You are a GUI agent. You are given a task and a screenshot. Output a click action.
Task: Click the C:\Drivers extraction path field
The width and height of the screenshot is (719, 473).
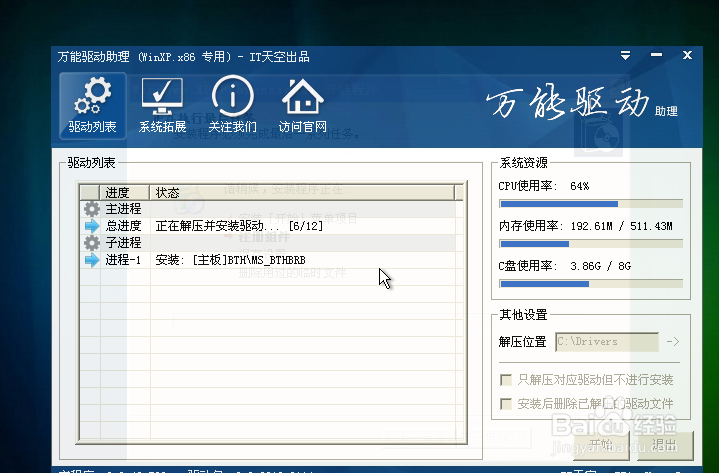coord(607,342)
